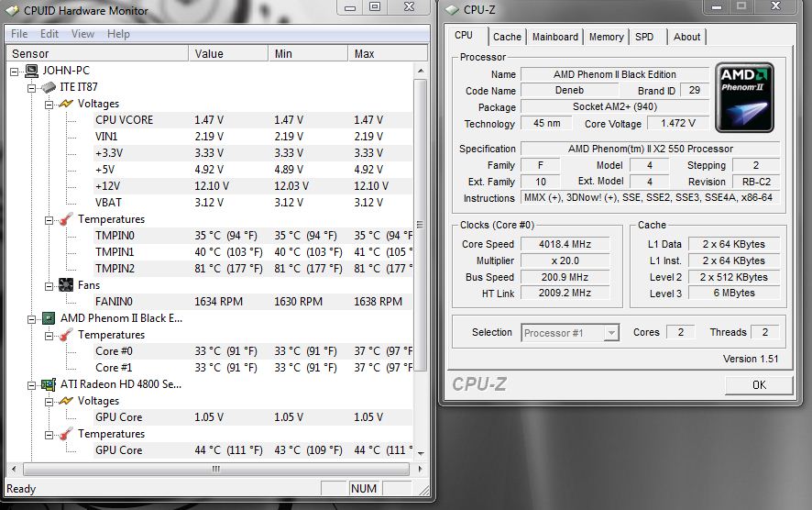Click the Radeon Temperatures thermometer icon

[x=66, y=434]
